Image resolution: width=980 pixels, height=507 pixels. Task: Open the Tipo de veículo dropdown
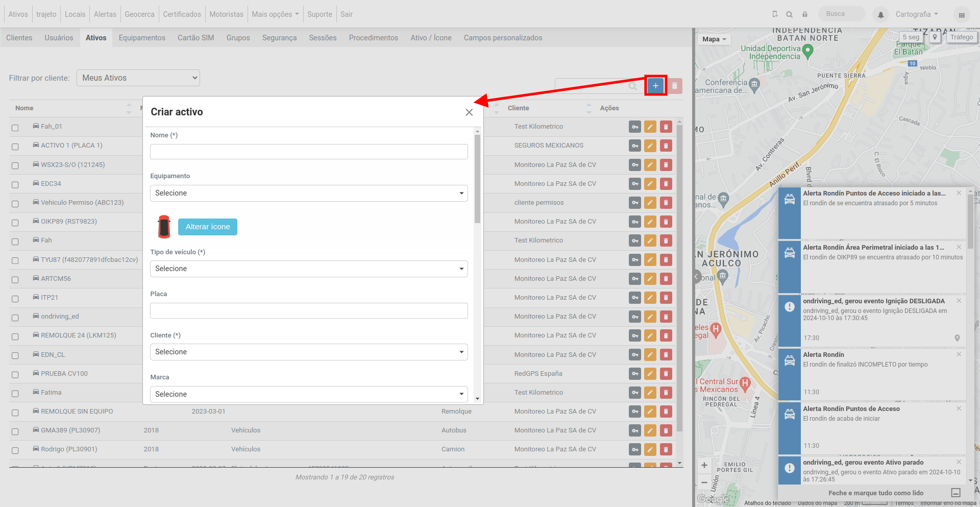(x=309, y=269)
